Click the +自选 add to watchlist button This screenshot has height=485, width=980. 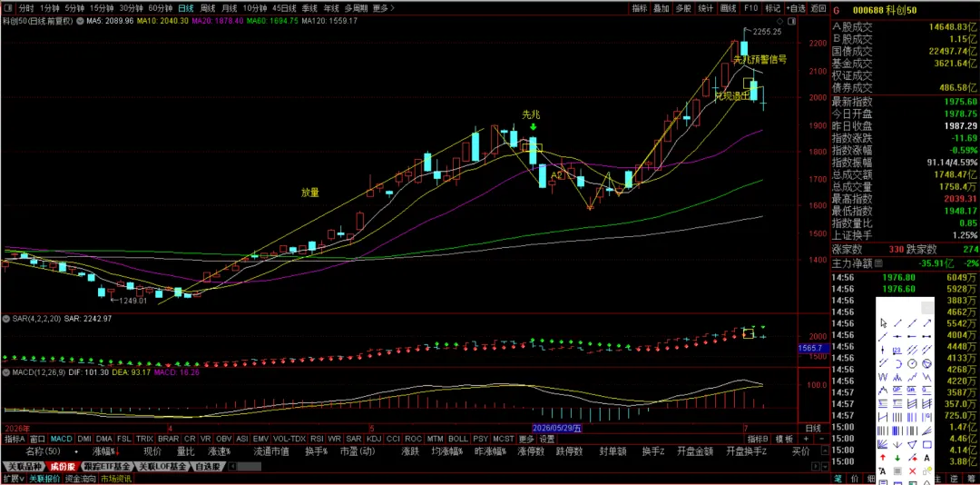(796, 8)
